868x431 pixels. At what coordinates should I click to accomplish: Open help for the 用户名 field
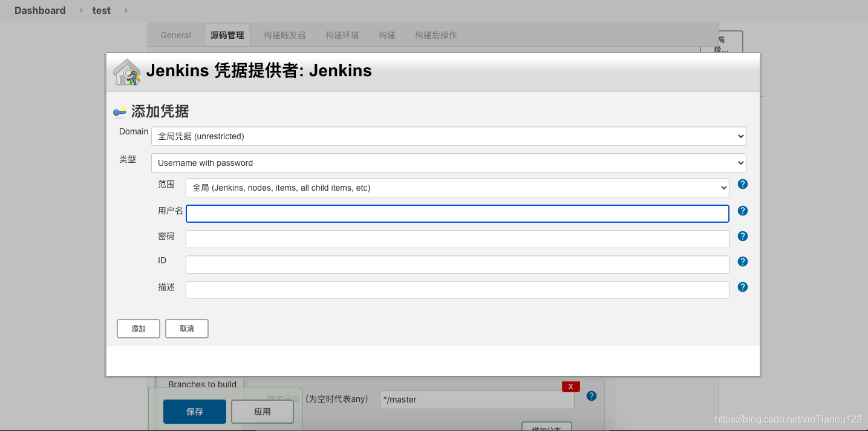coord(743,211)
